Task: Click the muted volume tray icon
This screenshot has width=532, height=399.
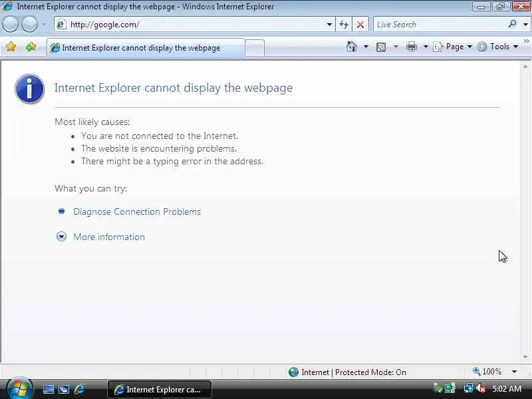Action: [481, 388]
